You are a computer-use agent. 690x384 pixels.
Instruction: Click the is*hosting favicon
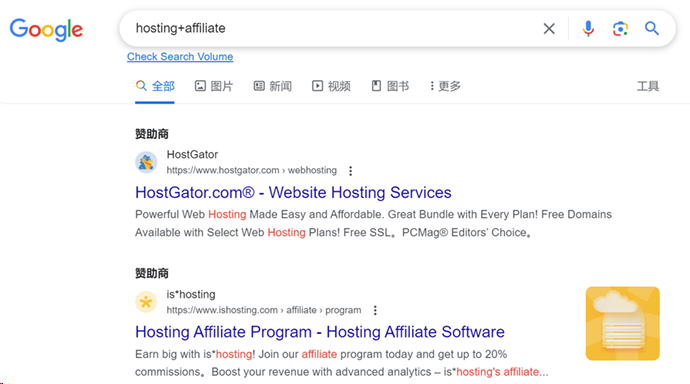[x=146, y=302]
